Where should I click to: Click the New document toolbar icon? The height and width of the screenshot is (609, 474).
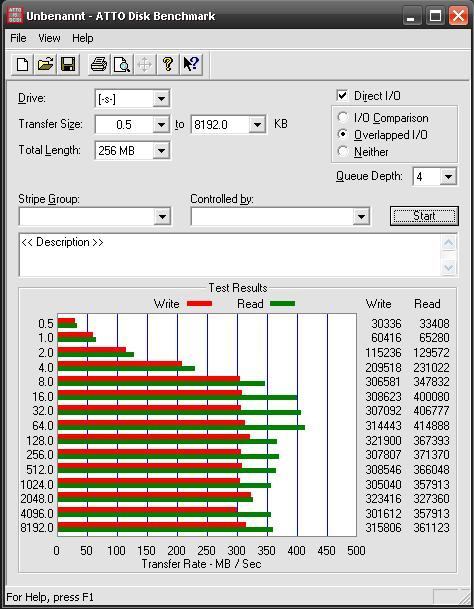point(22,64)
